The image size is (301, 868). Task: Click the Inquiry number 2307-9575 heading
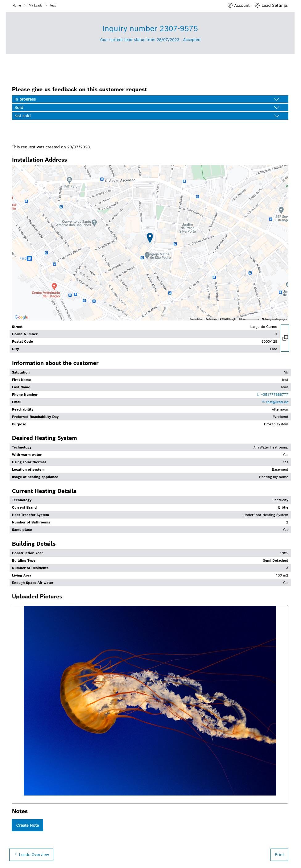[x=150, y=28]
